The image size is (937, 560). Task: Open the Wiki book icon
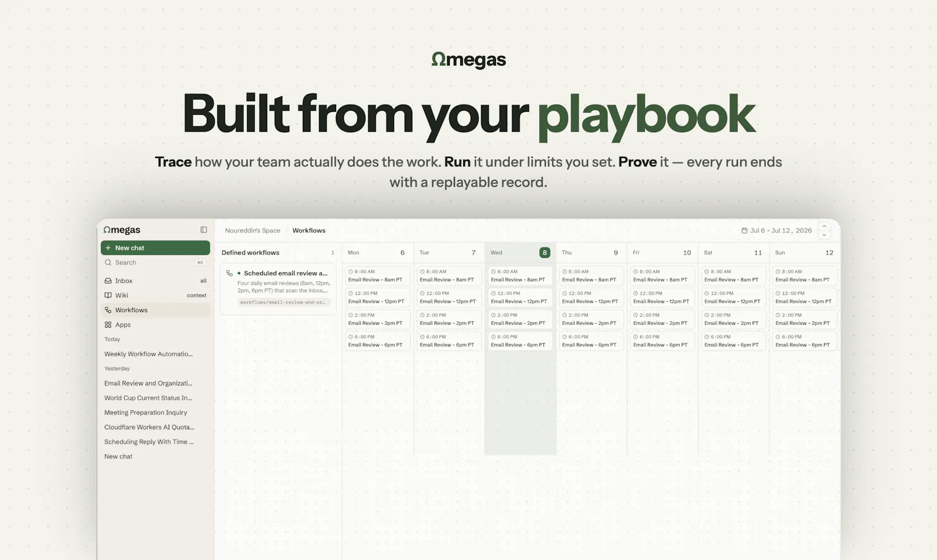pos(108,296)
